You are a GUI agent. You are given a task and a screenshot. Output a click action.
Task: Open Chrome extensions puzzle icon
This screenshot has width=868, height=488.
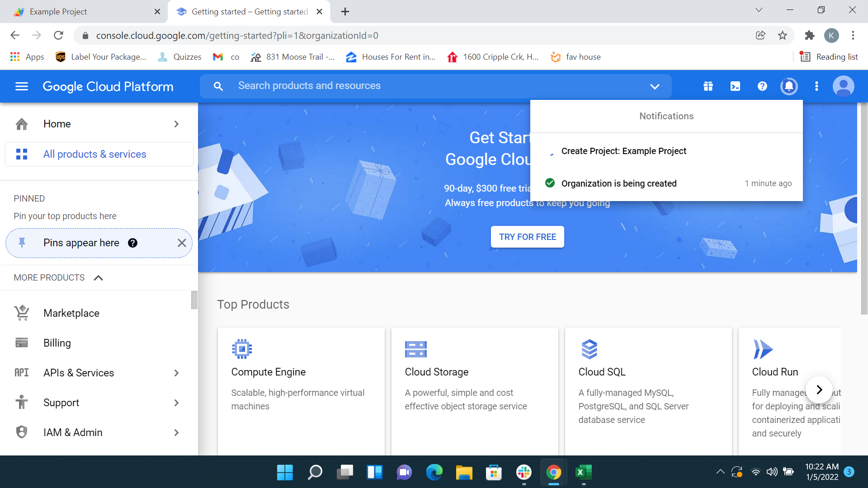(x=810, y=35)
